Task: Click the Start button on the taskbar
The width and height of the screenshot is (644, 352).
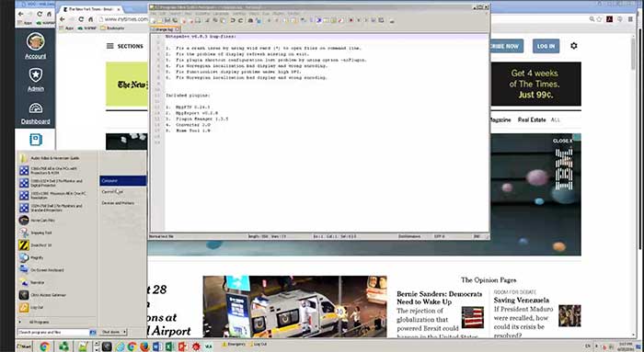Action: coord(24,346)
